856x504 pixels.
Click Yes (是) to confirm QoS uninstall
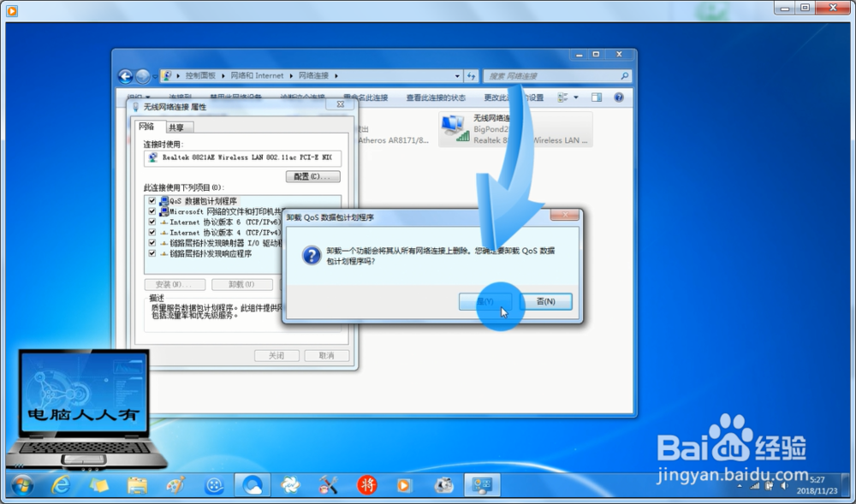[485, 302]
